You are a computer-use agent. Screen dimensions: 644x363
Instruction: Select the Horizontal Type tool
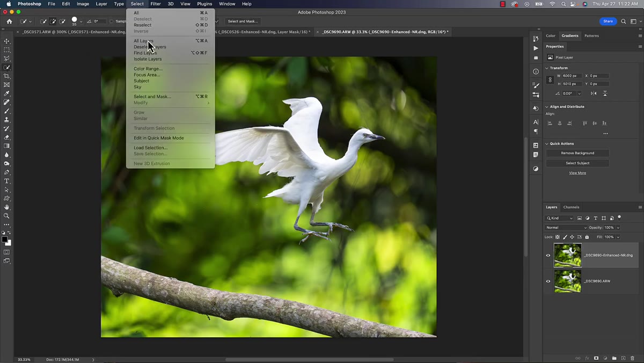(x=7, y=181)
